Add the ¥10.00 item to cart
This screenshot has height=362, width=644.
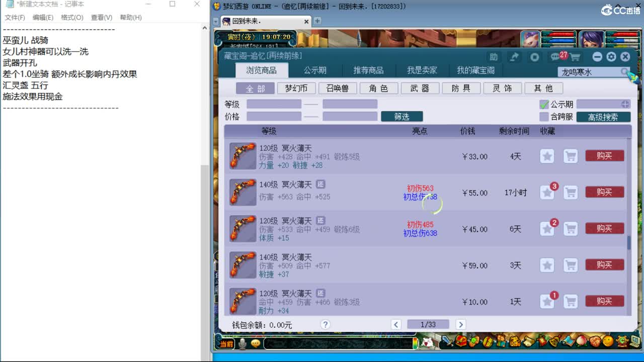click(x=570, y=302)
